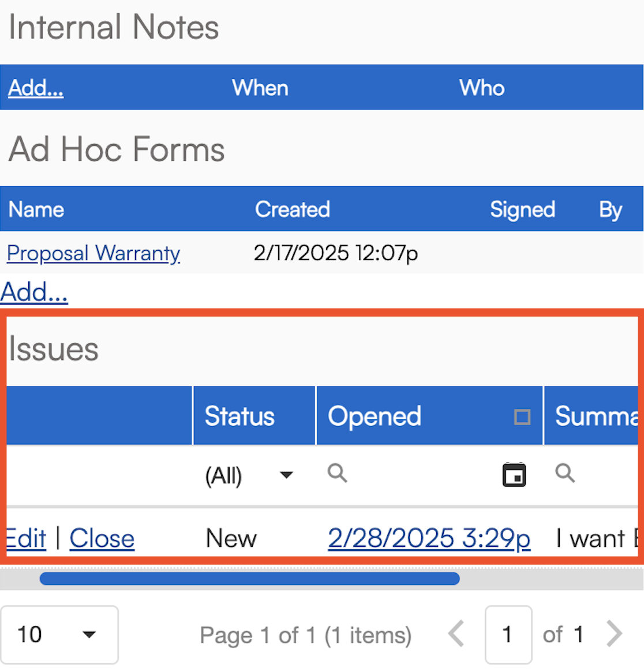Click the search icon under Summary column
644x669 pixels.
click(565, 473)
